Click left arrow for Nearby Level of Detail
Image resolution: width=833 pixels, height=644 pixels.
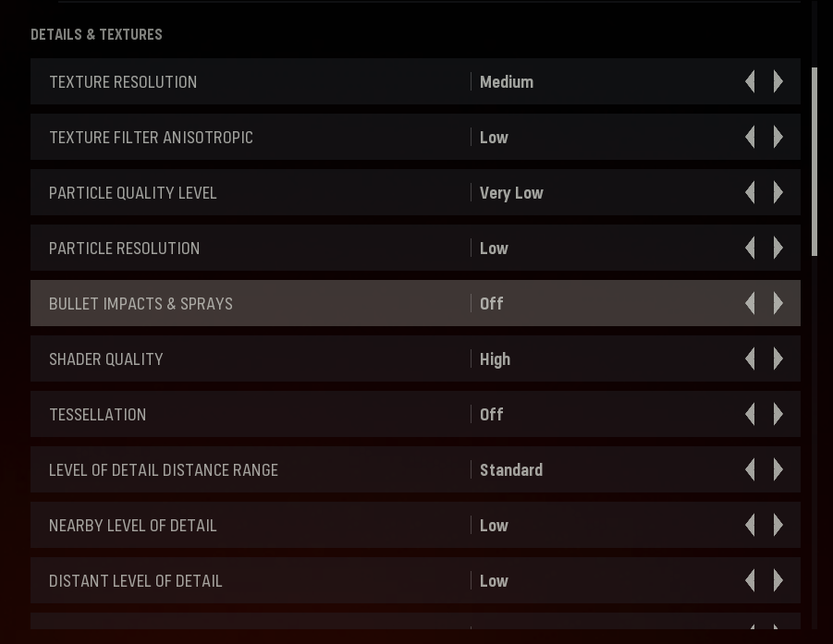[750, 525]
